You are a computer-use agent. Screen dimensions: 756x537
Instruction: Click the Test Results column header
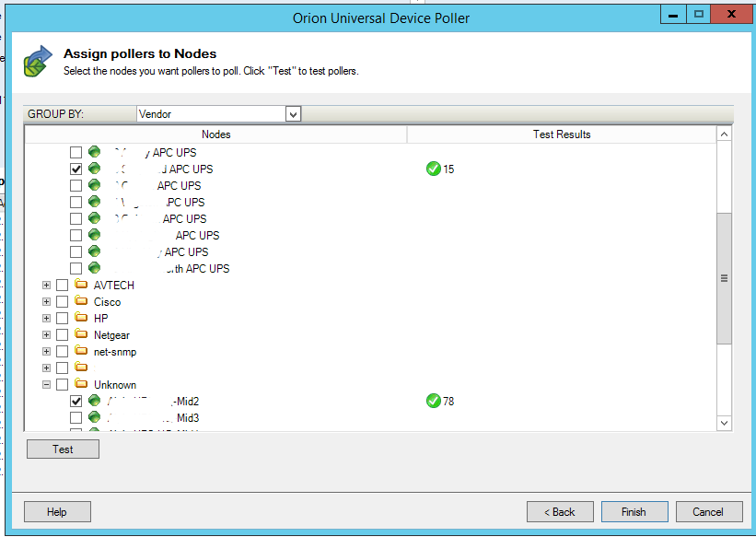point(562,134)
